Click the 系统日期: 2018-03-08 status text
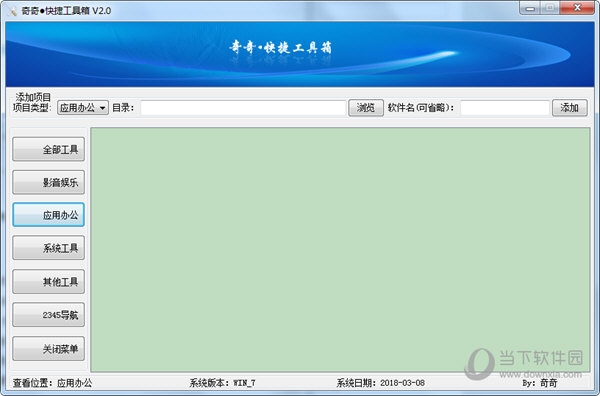This screenshot has height=396, width=600. click(x=380, y=383)
